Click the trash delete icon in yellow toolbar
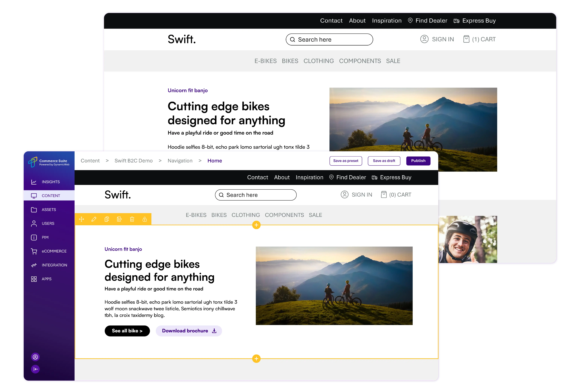 click(132, 219)
